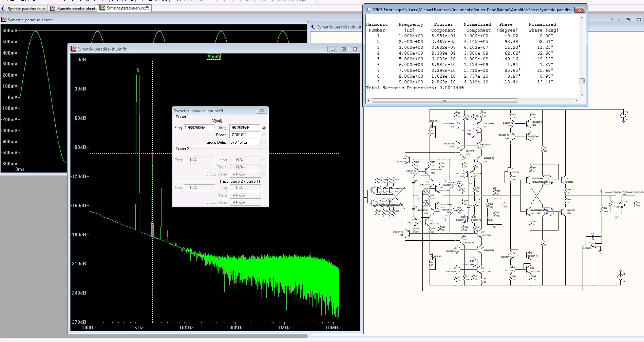Click the Error Log vertical scrollbar thumb
Image resolution: width=644 pixels, height=342 pixels.
(x=582, y=81)
